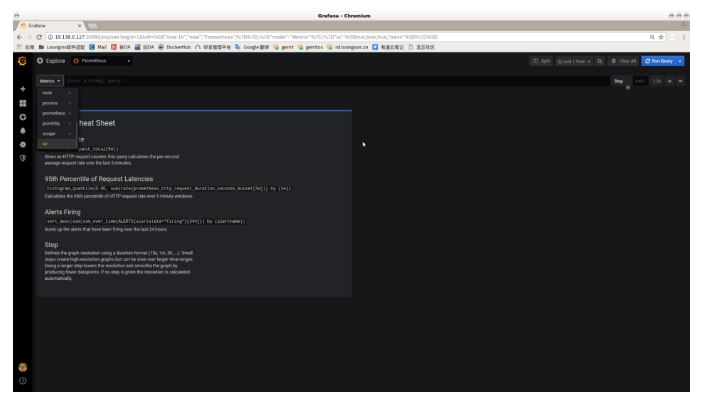Screen dimensions: 703x406
Task: Open the Alerting bell icon
Action: point(23,131)
